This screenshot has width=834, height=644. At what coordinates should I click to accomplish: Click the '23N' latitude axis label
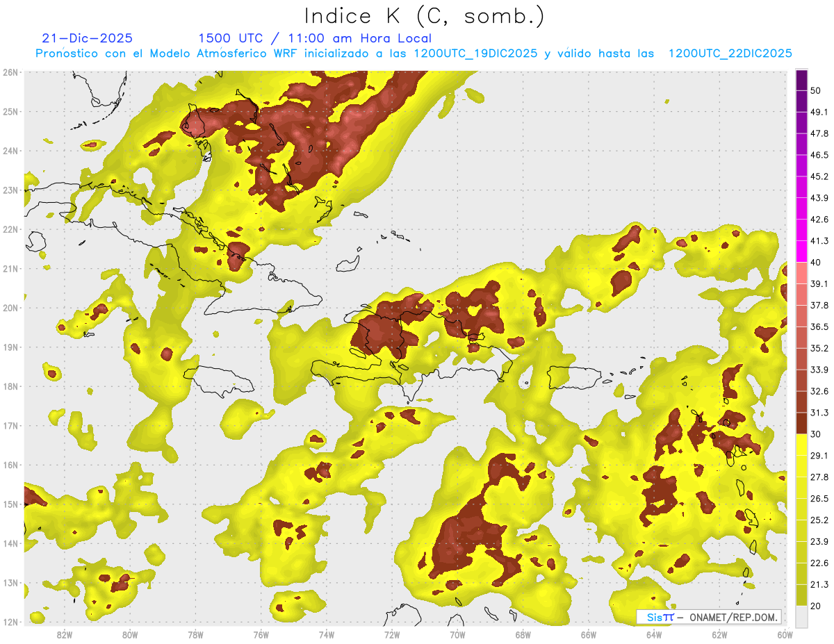pyautogui.click(x=10, y=190)
